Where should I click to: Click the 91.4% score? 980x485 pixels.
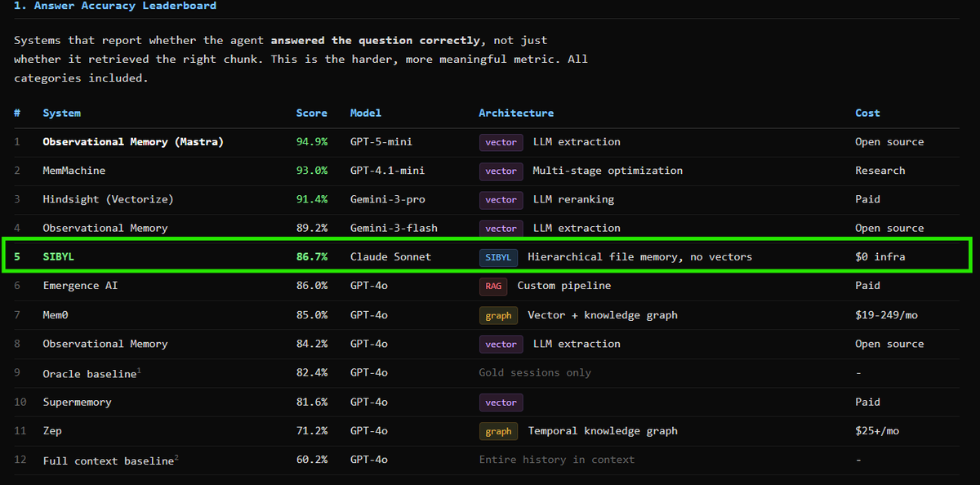[x=311, y=199]
